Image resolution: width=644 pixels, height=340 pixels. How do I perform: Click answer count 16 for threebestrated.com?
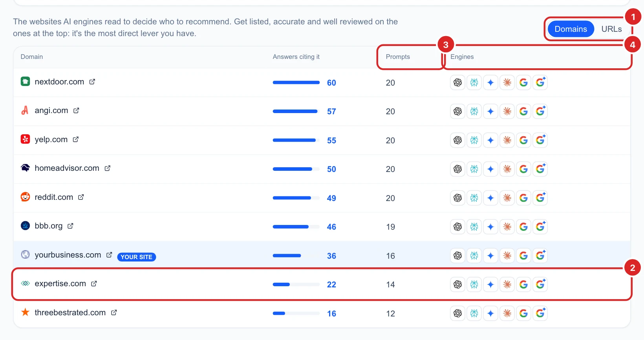[331, 314]
